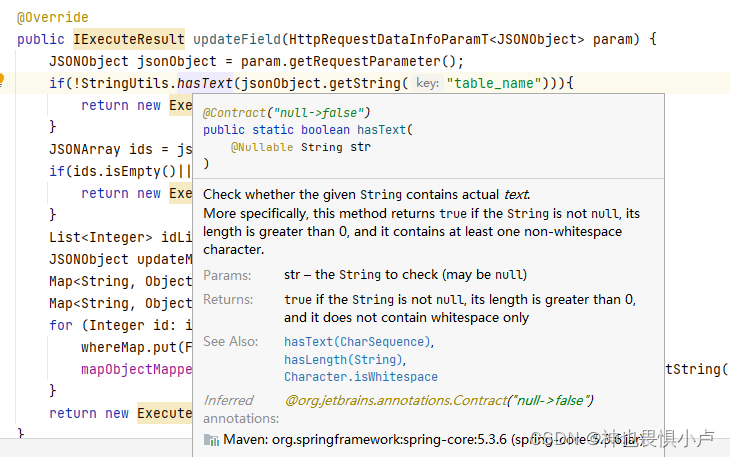Image resolution: width=730 pixels, height=457 pixels.
Task: Open the hasLength(String) link
Action: click(x=344, y=360)
